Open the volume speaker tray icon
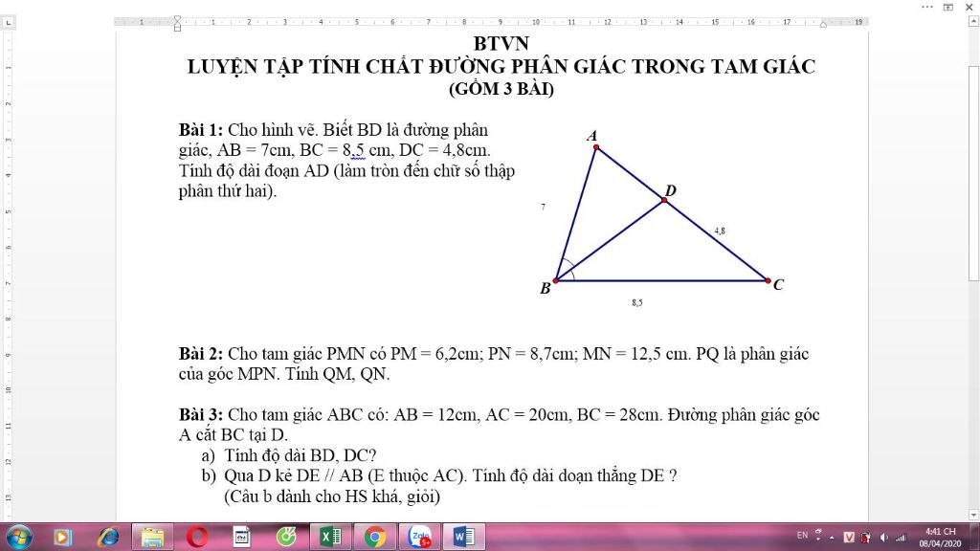The image size is (980, 551). tap(883, 538)
